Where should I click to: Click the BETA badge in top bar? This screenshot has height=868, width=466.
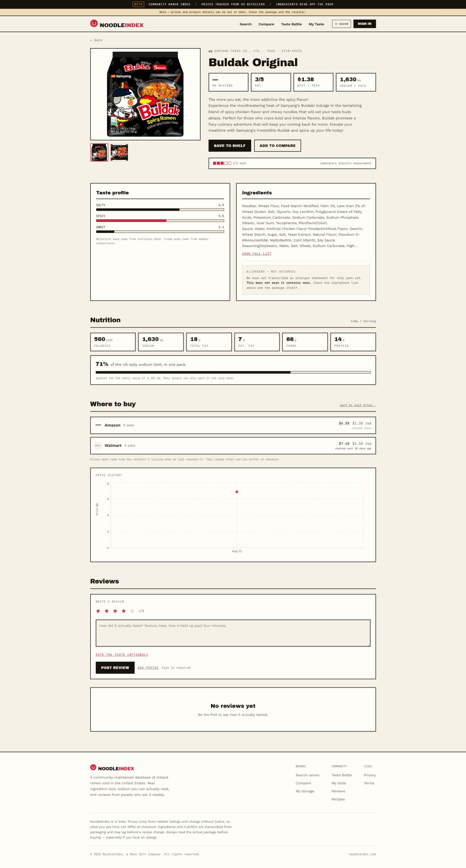pyautogui.click(x=138, y=4)
